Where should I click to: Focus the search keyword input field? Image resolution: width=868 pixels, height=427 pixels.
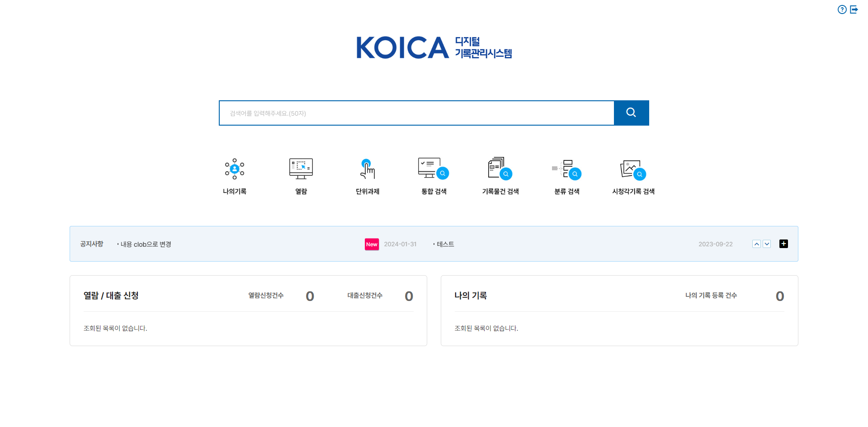pos(416,113)
